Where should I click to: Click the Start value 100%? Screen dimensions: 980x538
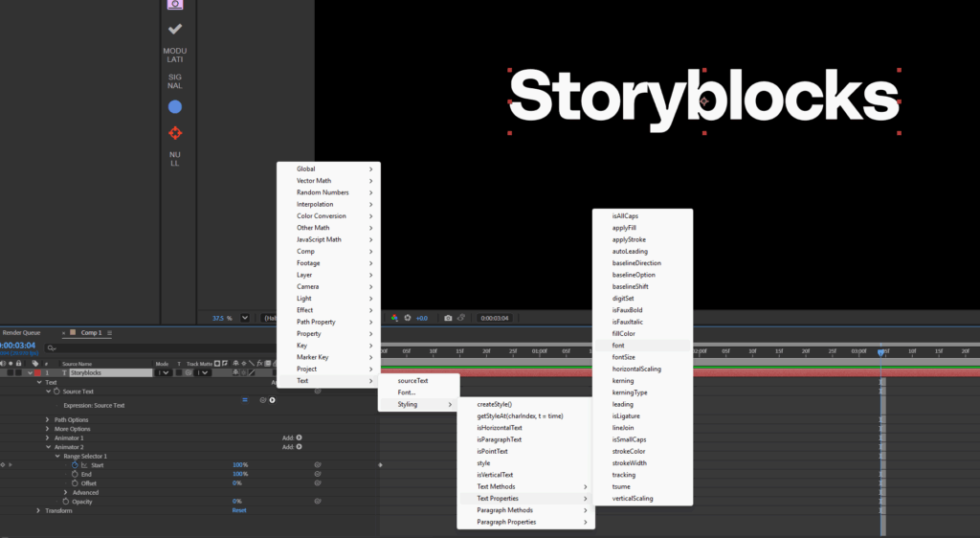(240, 465)
